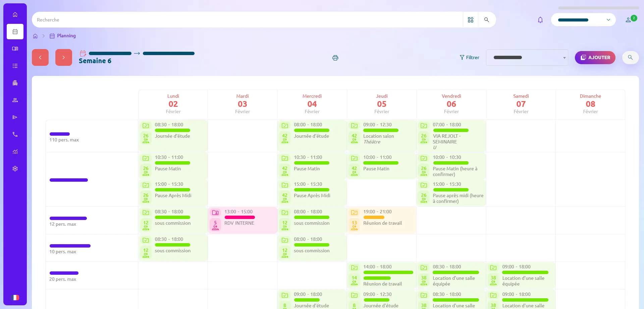Select the calendar Planning icon in sidebar
Image resolution: width=644 pixels, height=309 pixels.
pos(15,32)
